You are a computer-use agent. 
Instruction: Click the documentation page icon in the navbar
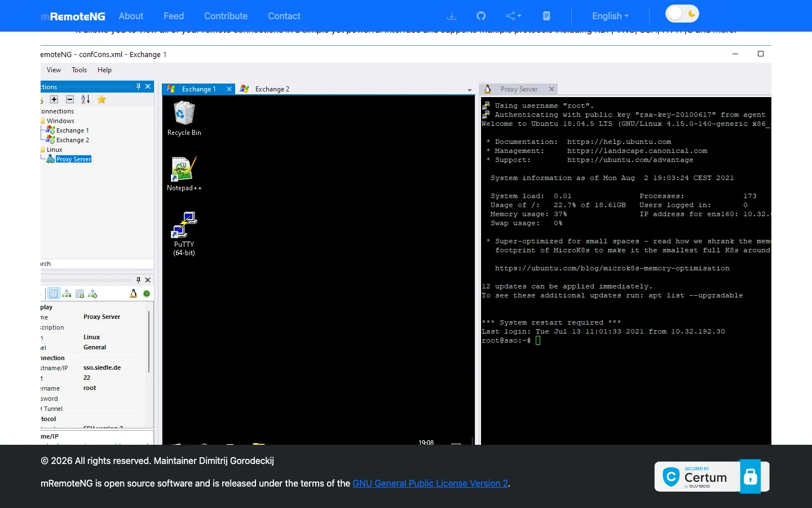546,16
